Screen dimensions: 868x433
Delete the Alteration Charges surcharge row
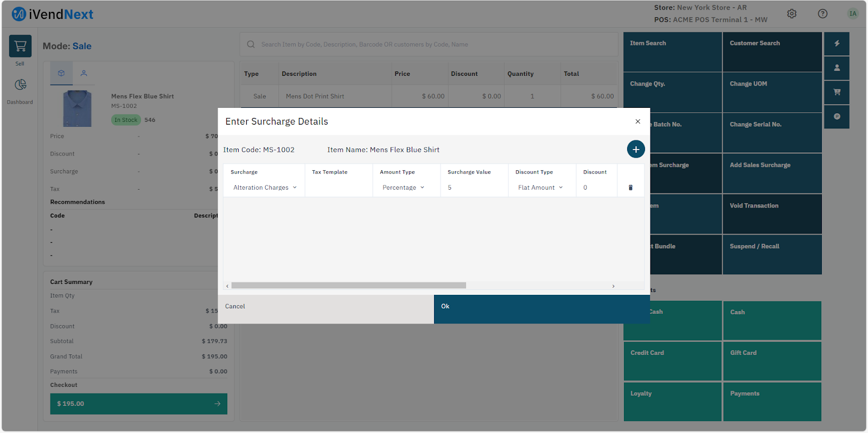click(630, 188)
